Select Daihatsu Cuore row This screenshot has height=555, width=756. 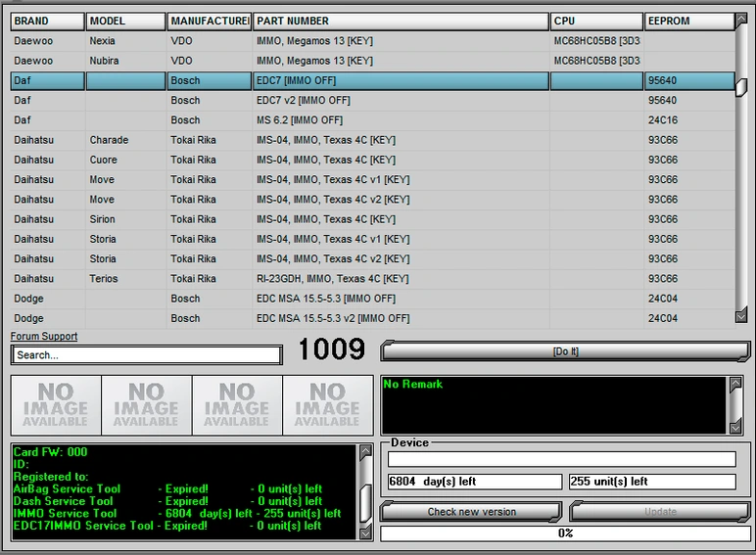coord(373,160)
